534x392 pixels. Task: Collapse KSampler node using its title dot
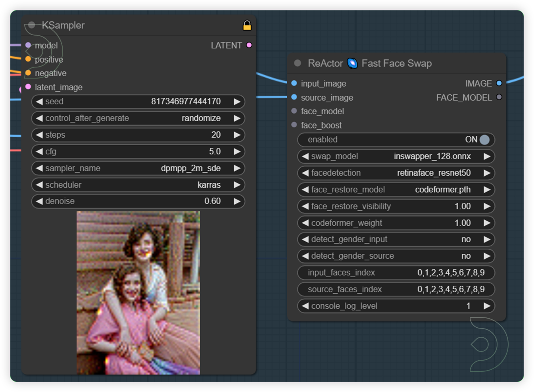tap(32, 25)
